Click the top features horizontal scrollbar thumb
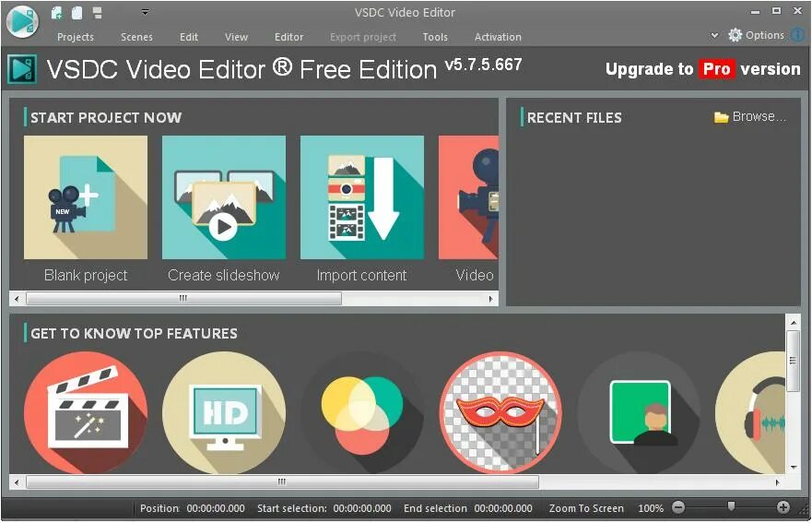The height and width of the screenshot is (523, 812). point(282,482)
